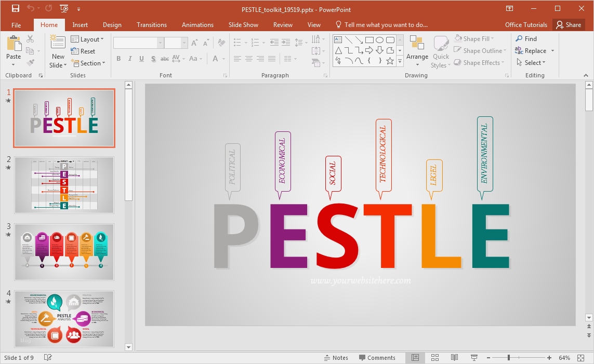Switch to Slide Sorter view
594x364 pixels.
pos(435,358)
